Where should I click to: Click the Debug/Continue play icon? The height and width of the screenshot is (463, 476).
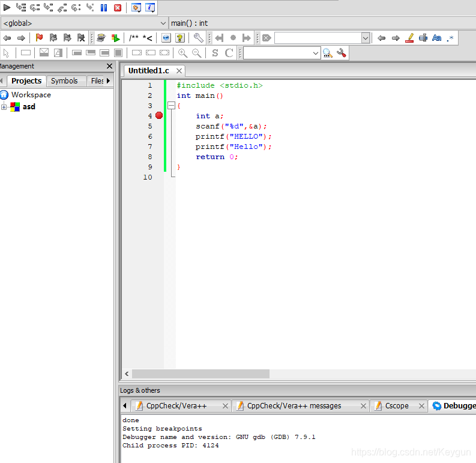pos(7,7)
